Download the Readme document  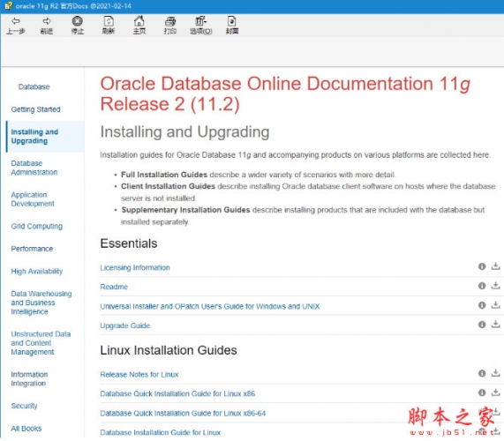coord(496,286)
